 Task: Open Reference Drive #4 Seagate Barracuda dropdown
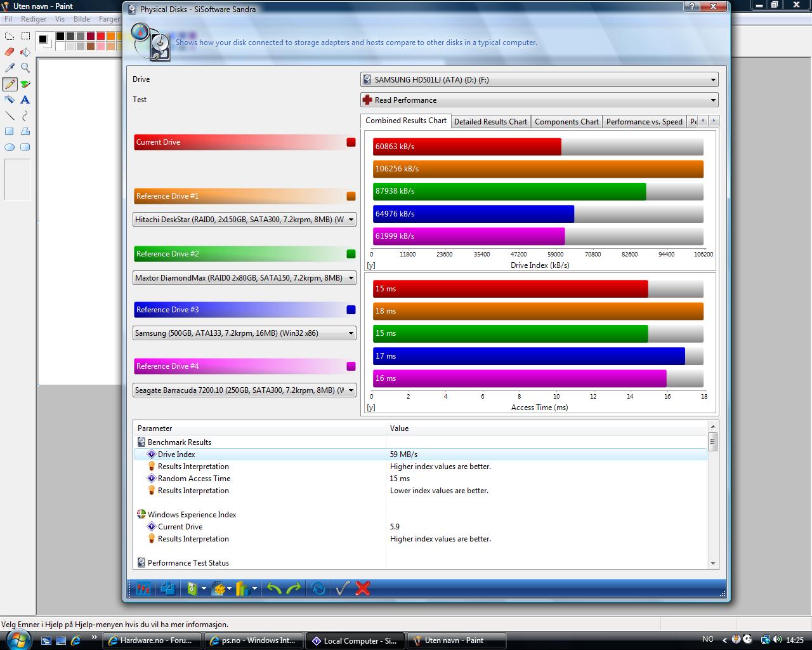[x=244, y=390]
